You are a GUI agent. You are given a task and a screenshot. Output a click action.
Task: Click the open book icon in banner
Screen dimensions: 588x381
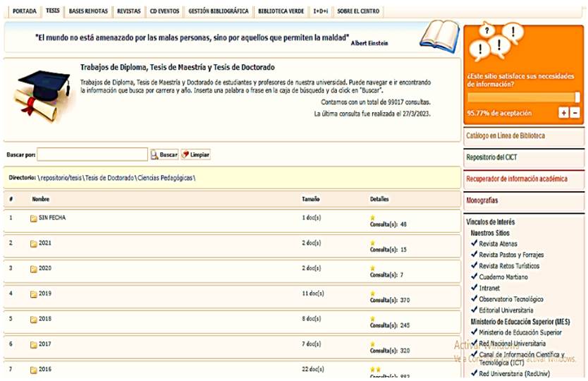click(443, 35)
